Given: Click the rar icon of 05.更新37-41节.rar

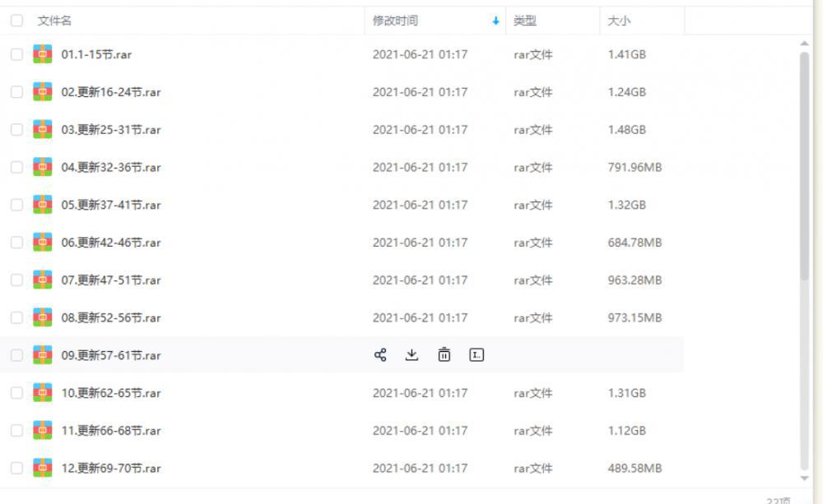Looking at the screenshot, I should point(43,205).
